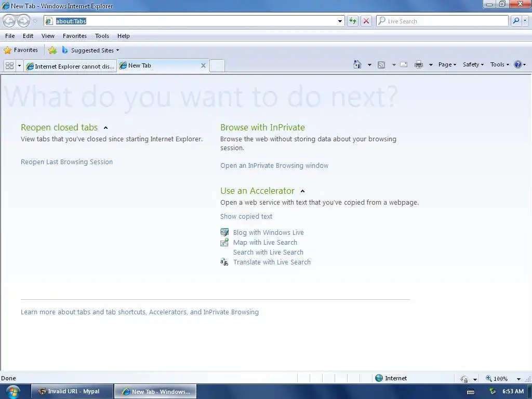Open the Home button dropdown arrow
Screen dimensions: 532x399
(x=369, y=64)
